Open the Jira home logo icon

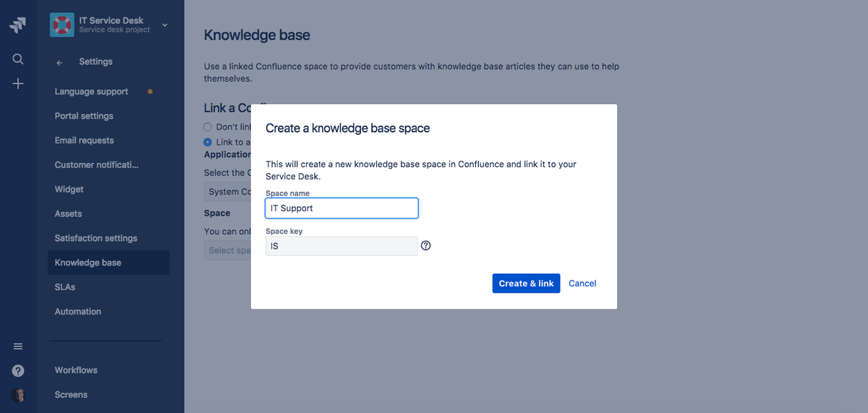(18, 25)
